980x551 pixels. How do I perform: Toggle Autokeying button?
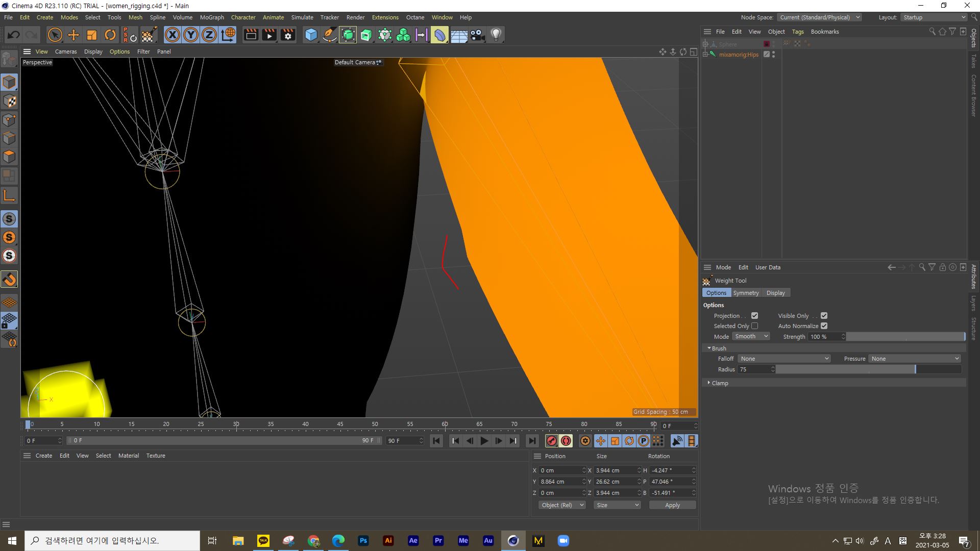[566, 441]
